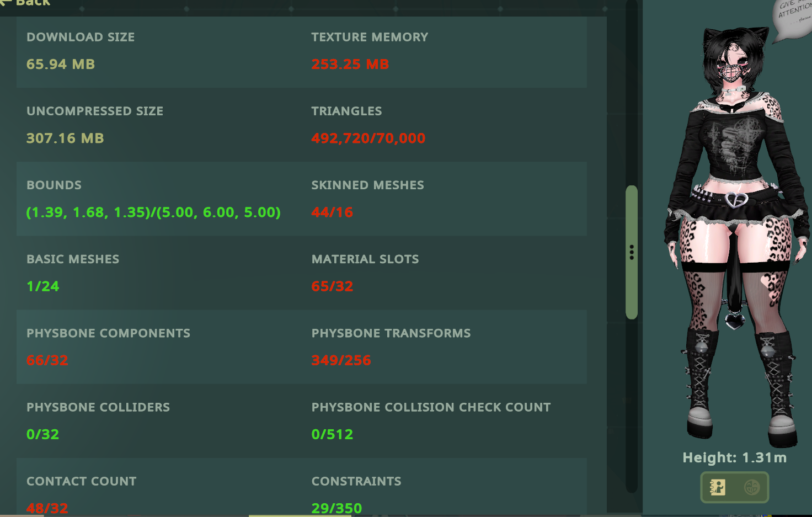Click the basic meshes value 1/24
This screenshot has height=517, width=812.
pyautogui.click(x=43, y=286)
